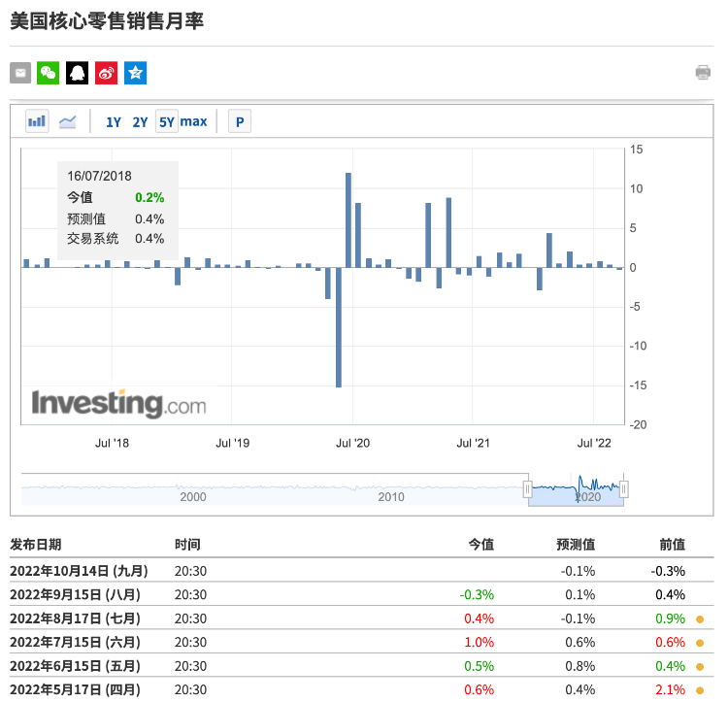The width and height of the screenshot is (728, 702).
Task: Share to QZone with star icon
Action: pos(136,73)
